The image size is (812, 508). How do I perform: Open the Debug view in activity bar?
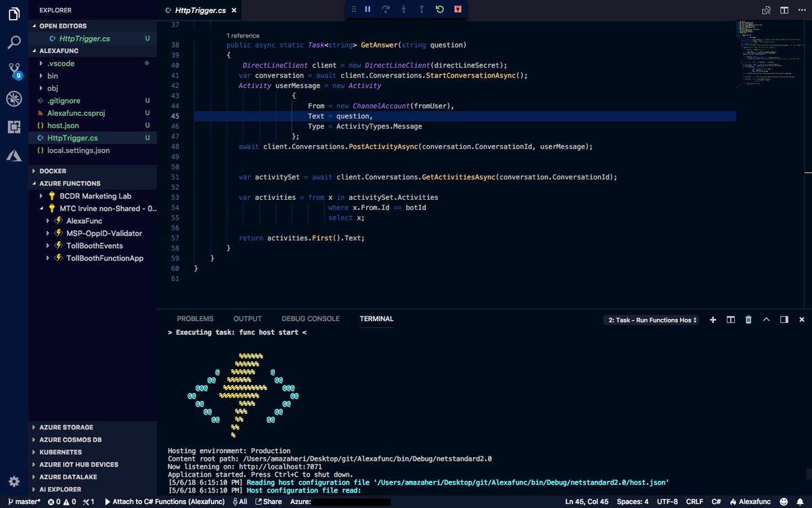(14, 99)
